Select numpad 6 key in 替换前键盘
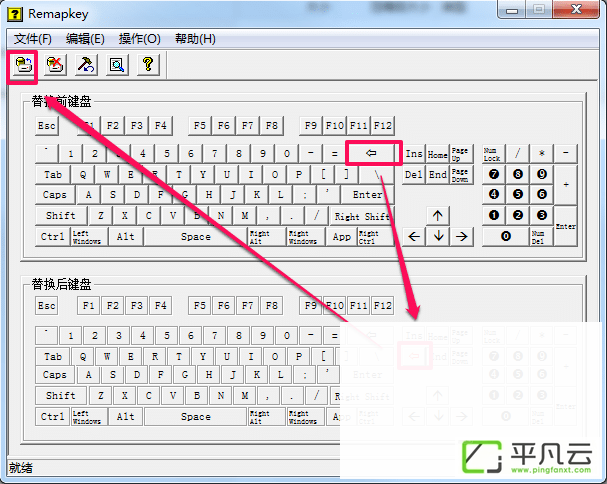Image resolution: width=607 pixels, height=484 pixels. pos(542,194)
